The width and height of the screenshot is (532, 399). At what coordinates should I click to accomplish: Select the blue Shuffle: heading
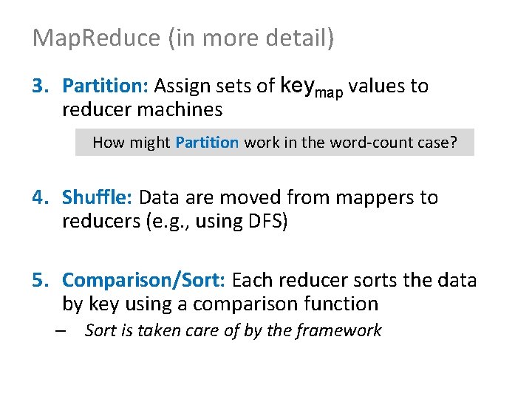point(97,197)
